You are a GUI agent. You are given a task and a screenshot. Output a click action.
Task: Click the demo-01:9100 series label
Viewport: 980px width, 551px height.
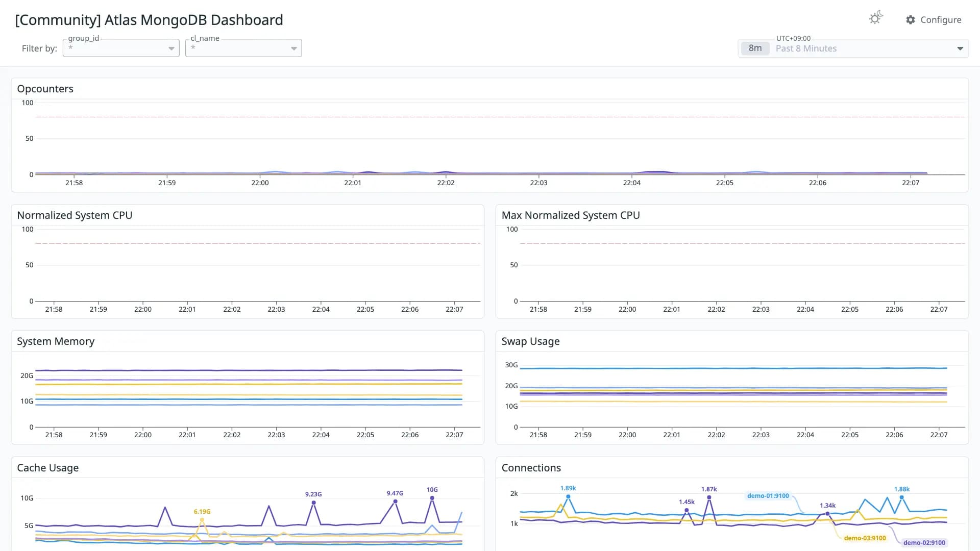point(768,496)
